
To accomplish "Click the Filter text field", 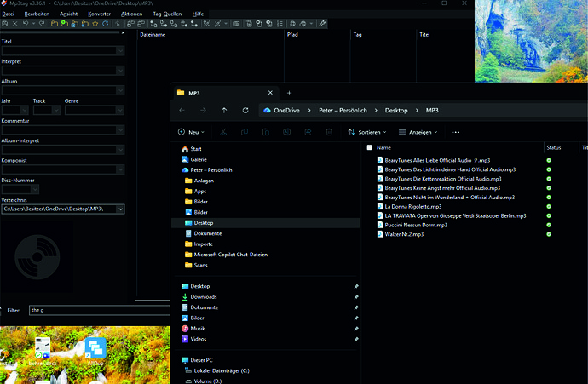I will click(100, 310).
